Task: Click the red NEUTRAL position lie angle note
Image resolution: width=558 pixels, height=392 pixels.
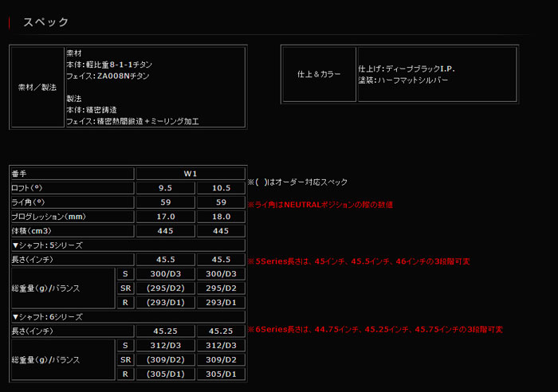Action: pos(324,205)
